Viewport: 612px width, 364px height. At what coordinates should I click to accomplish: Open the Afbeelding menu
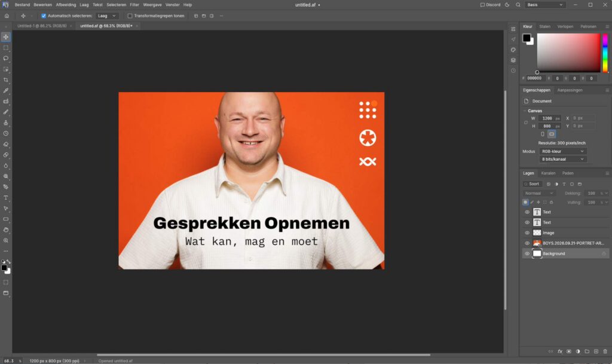66,5
